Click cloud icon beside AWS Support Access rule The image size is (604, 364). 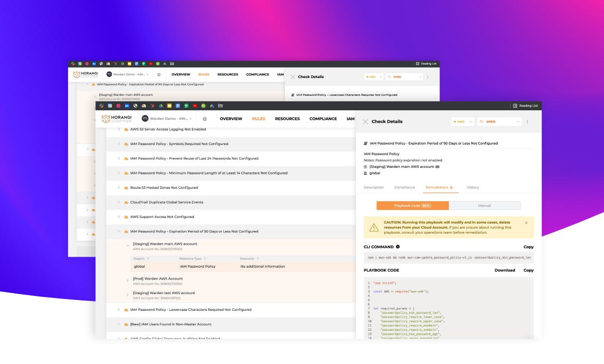(x=126, y=217)
